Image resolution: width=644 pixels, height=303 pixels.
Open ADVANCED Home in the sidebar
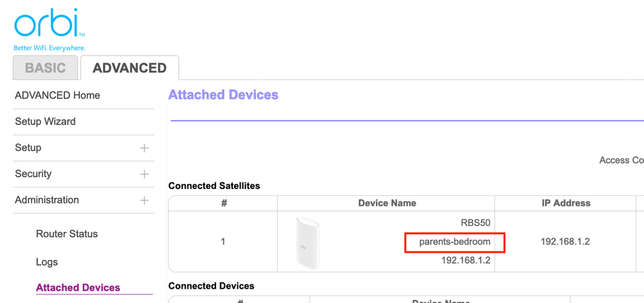coord(57,95)
